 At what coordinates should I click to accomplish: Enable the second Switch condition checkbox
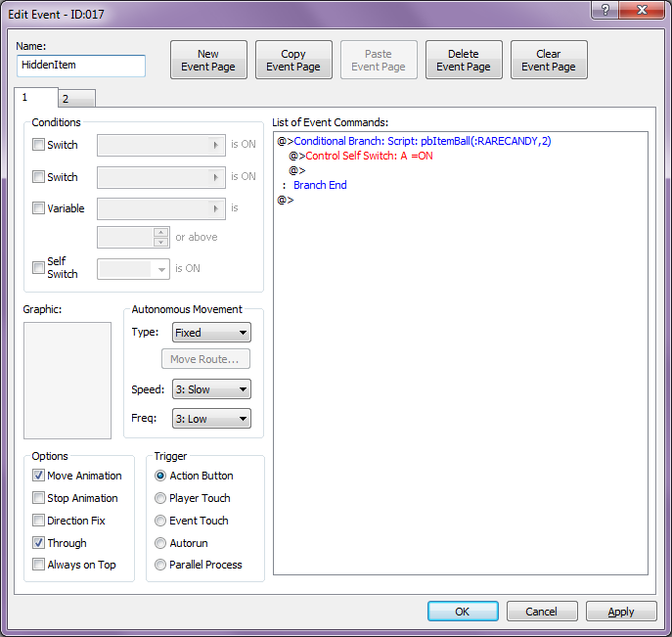coord(38,176)
